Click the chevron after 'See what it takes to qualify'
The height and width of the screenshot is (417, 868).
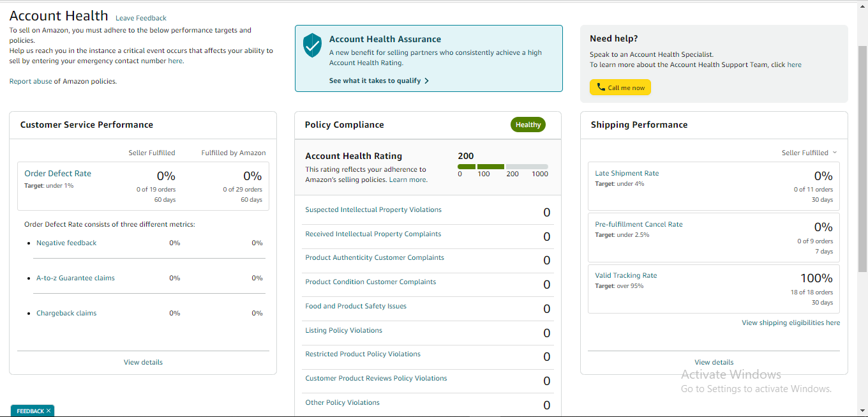click(x=426, y=81)
